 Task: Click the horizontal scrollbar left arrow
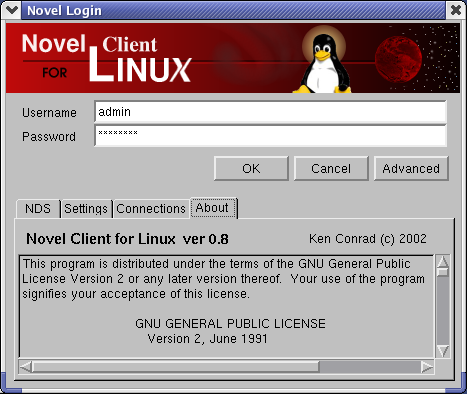pos(26,367)
